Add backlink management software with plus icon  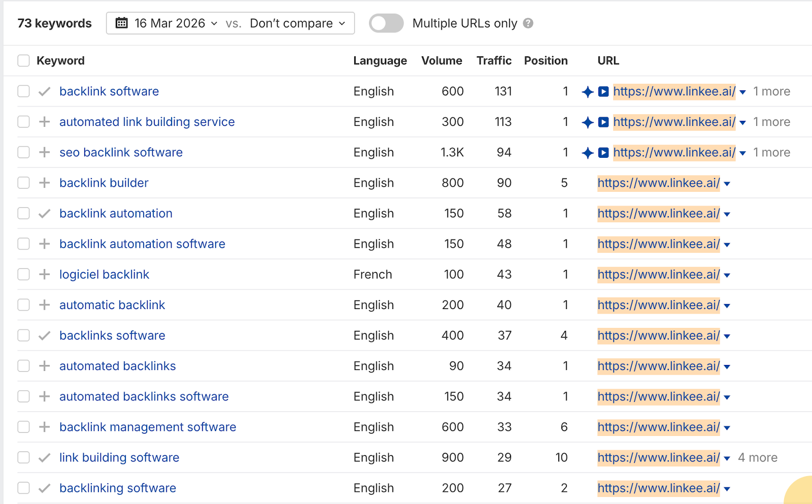(45, 427)
